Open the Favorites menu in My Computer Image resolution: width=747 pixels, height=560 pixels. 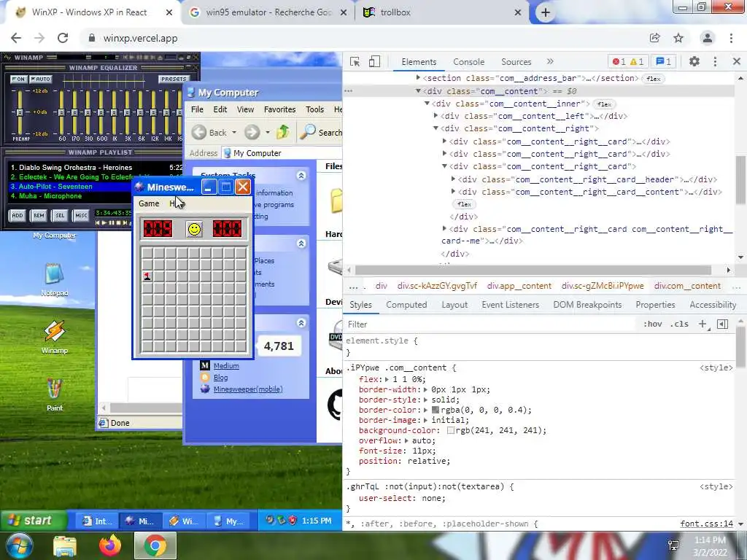point(279,109)
